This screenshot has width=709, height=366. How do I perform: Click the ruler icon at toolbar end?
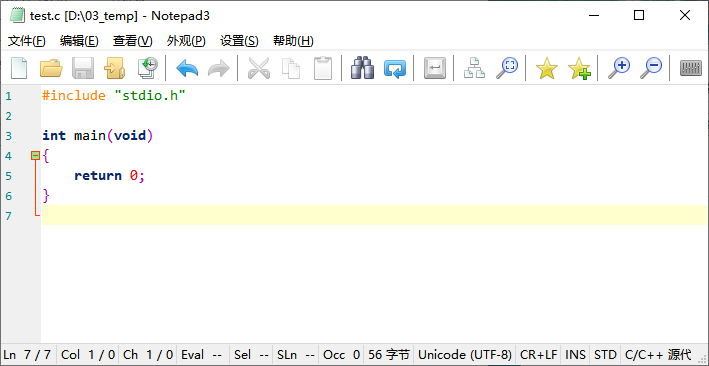[691, 68]
